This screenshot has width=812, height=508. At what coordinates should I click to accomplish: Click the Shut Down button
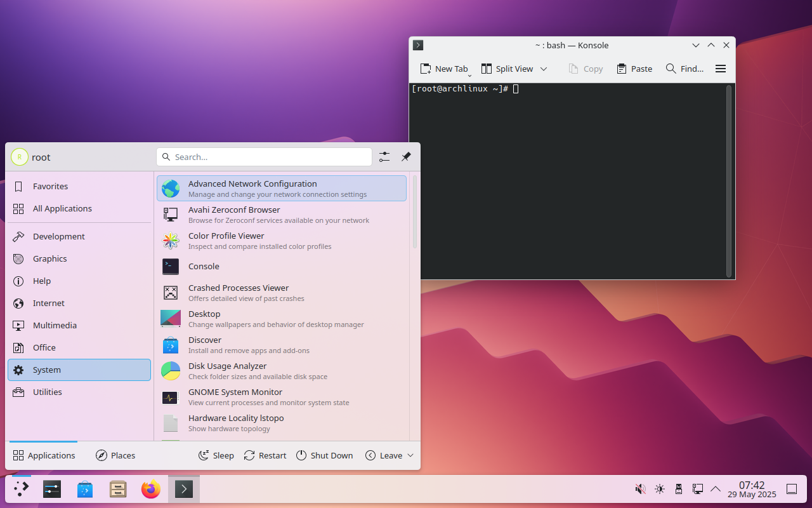point(324,455)
